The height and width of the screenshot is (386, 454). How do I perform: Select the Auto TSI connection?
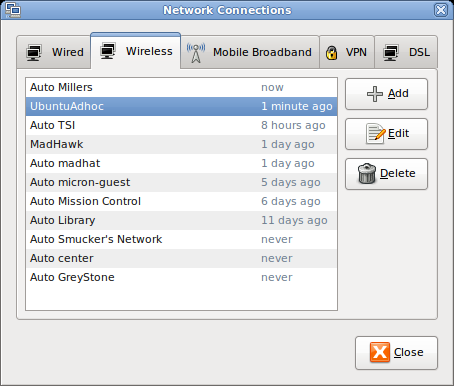[x=181, y=126]
